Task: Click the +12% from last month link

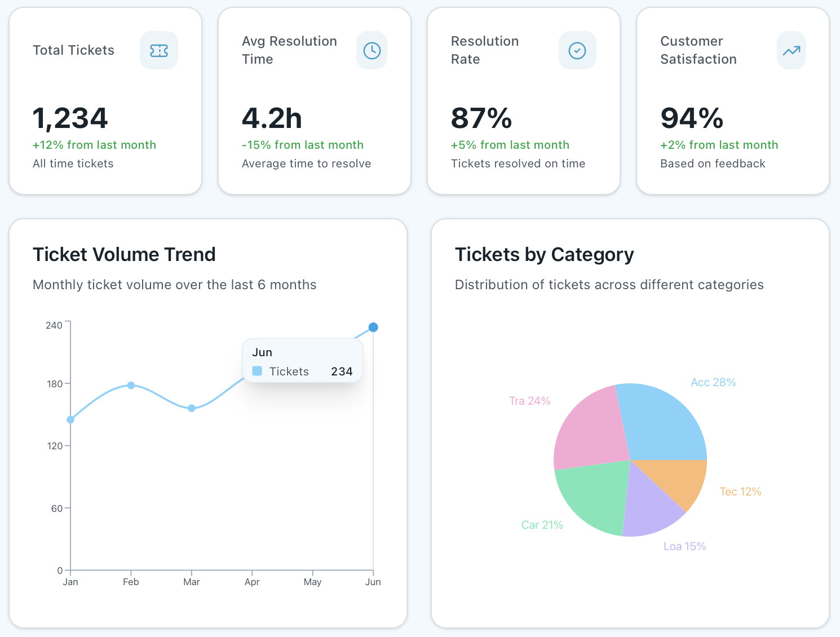Action: (94, 145)
